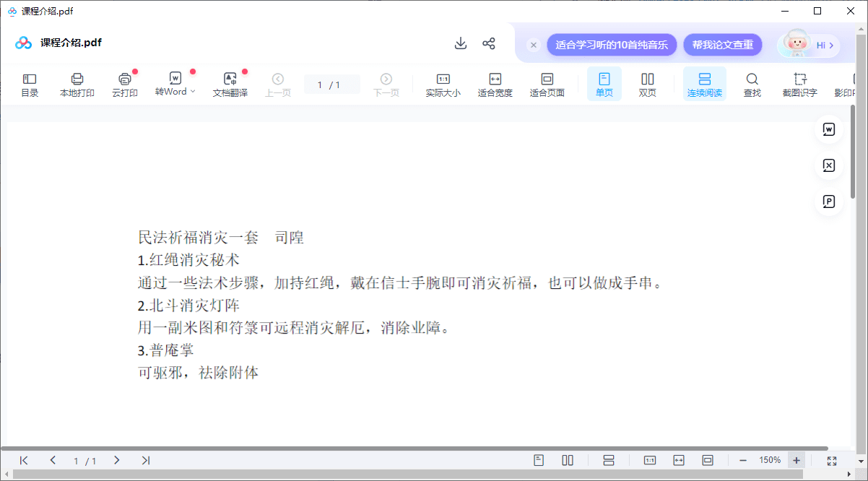Expand the 转Word dropdown arrow

tap(193, 92)
